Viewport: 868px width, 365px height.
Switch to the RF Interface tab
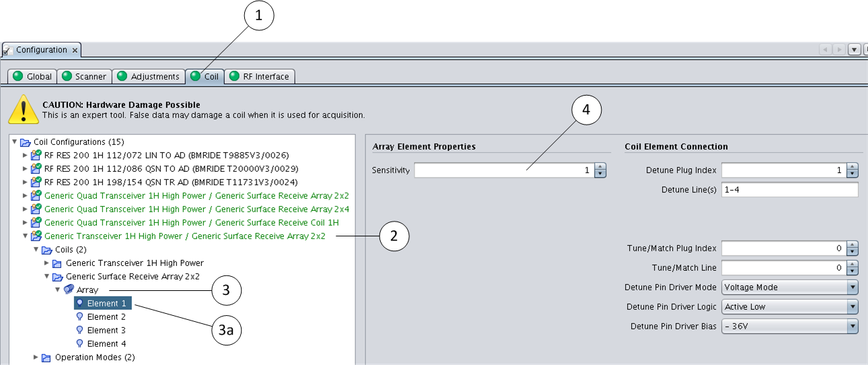(259, 76)
